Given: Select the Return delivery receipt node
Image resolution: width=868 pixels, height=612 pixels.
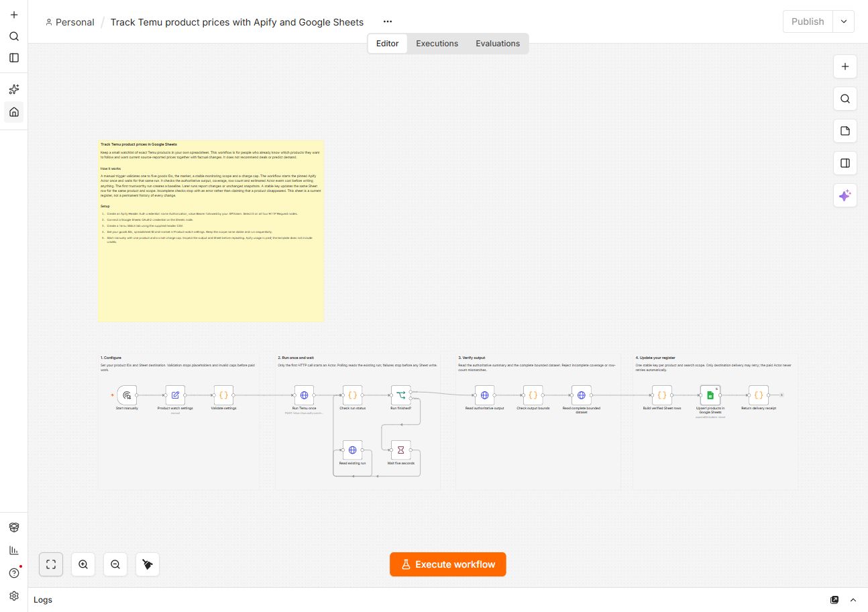Looking at the screenshot, I should (x=758, y=395).
